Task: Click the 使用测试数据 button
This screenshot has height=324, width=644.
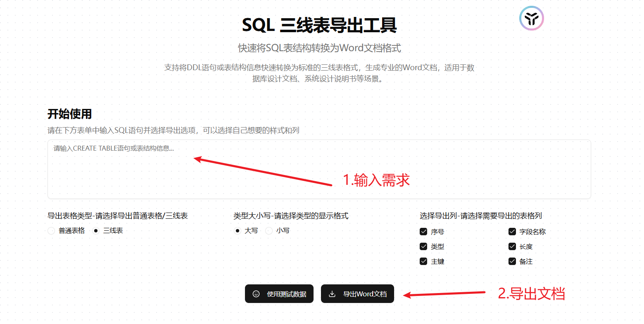Action: pyautogui.click(x=279, y=294)
